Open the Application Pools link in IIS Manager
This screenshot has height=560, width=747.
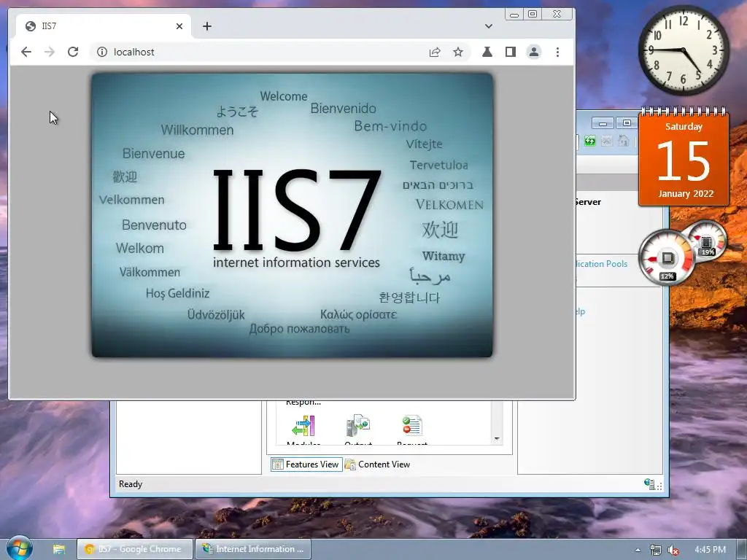(602, 264)
